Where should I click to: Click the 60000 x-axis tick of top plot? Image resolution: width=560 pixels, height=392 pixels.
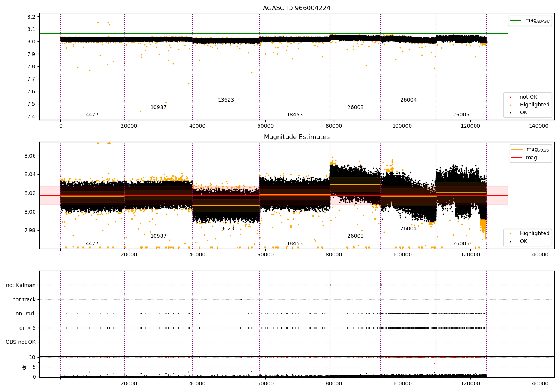pyautogui.click(x=265, y=126)
